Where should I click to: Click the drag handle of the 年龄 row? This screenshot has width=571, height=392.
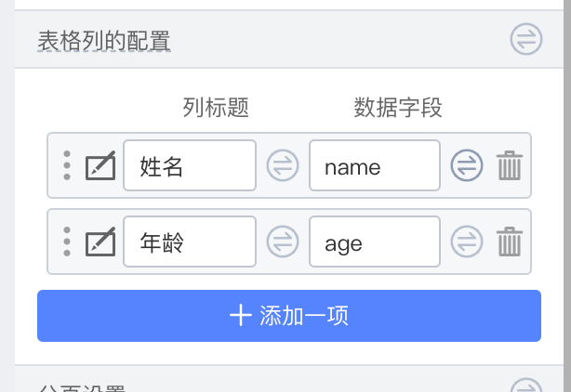(67, 242)
